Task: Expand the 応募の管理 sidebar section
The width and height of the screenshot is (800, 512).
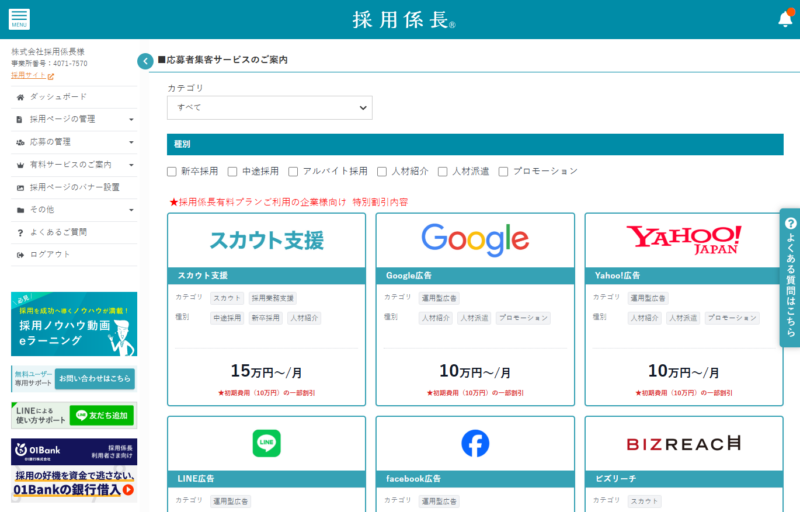Action: (x=75, y=142)
